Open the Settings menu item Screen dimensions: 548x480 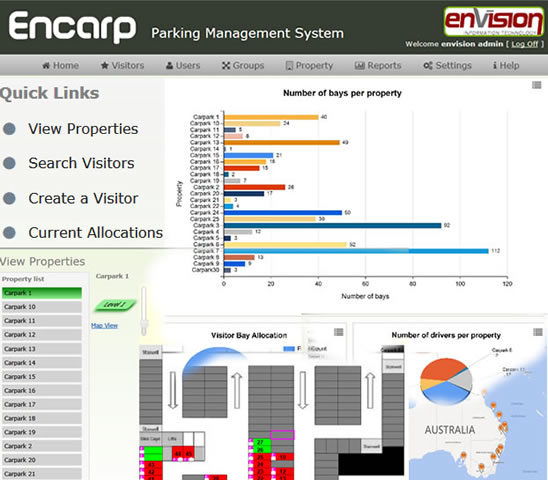click(x=447, y=65)
